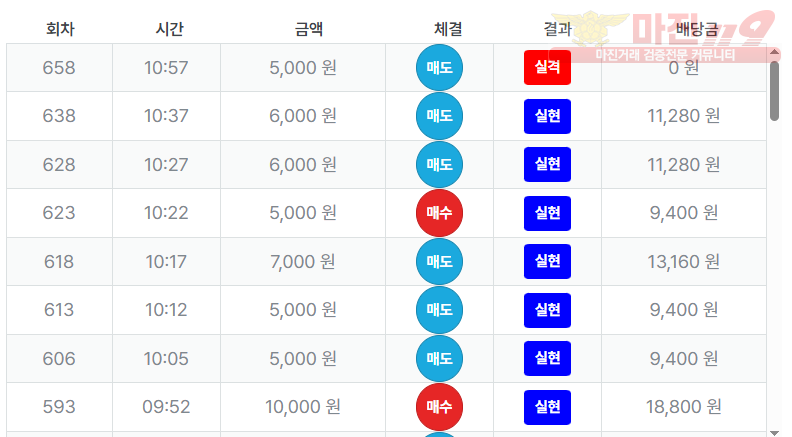792x437 pixels.
Task: Click the 실현 badge in round 623
Action: coord(547,213)
